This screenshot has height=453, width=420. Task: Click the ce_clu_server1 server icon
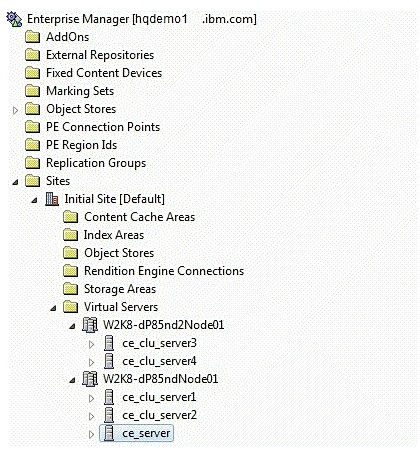(x=109, y=397)
